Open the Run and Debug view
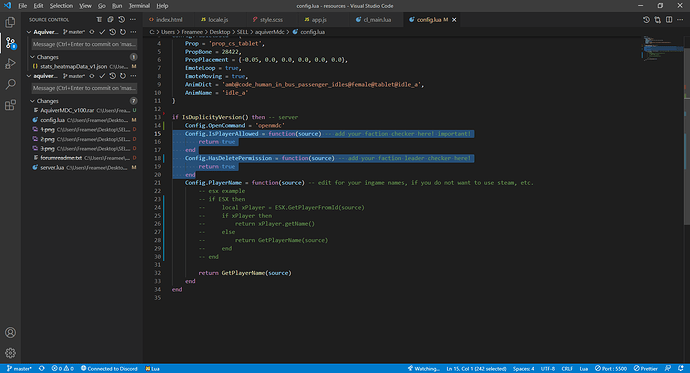 click(10, 64)
